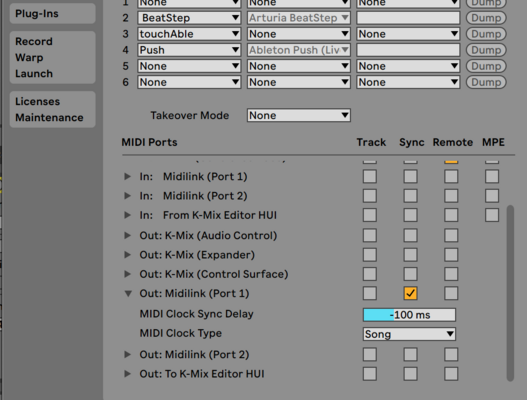Enable Track for Out: Midilink (Port 2)
Image resolution: width=527 pixels, height=400 pixels.
tap(370, 354)
